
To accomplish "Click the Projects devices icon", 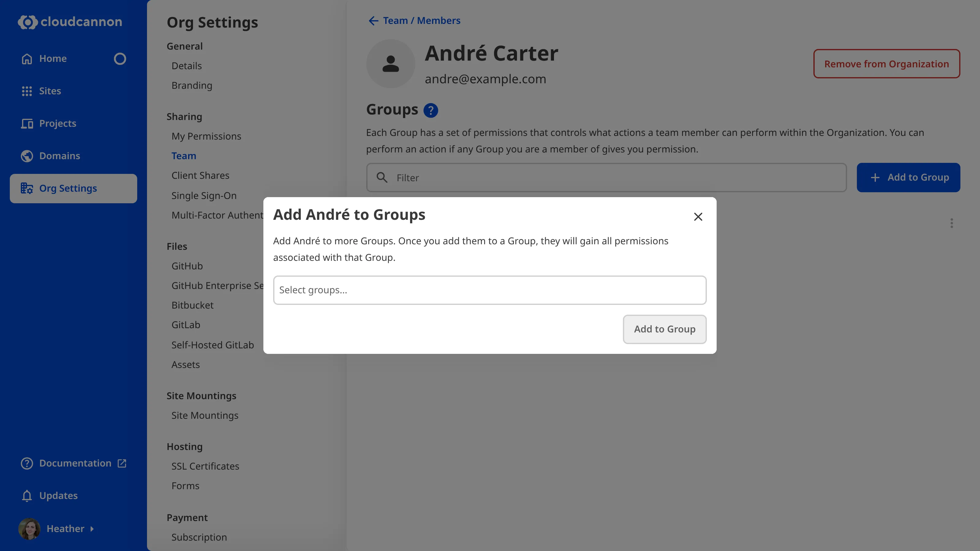I will (x=27, y=124).
